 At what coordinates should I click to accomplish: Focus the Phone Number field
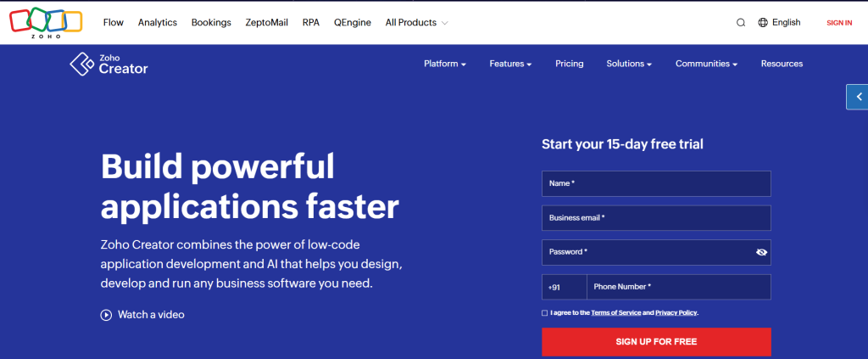pyautogui.click(x=679, y=287)
